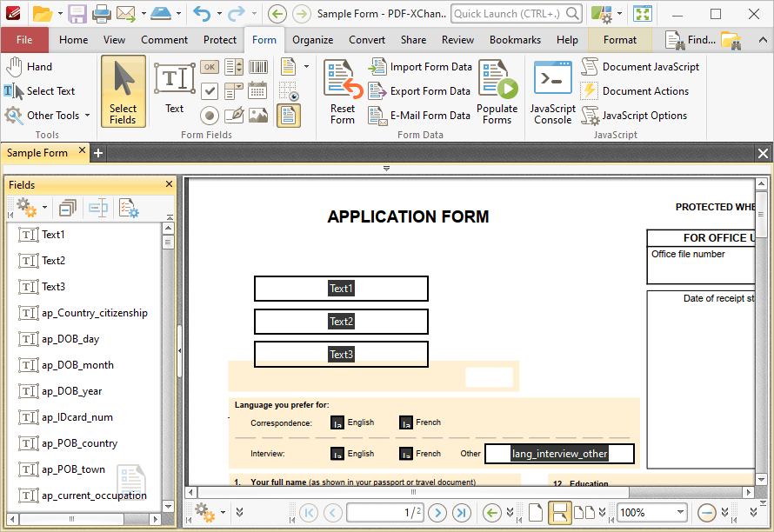The image size is (774, 532).
Task: Toggle the highlight fields button
Action: (x=288, y=116)
